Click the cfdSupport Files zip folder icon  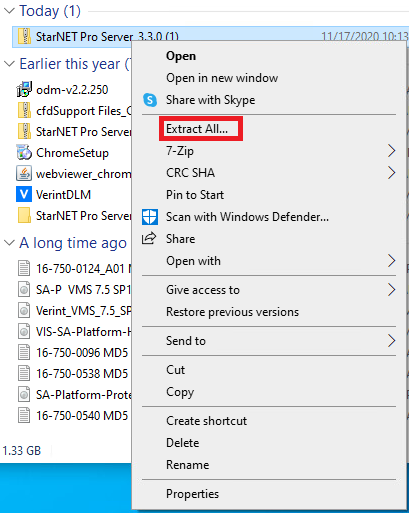pyautogui.click(x=24, y=110)
